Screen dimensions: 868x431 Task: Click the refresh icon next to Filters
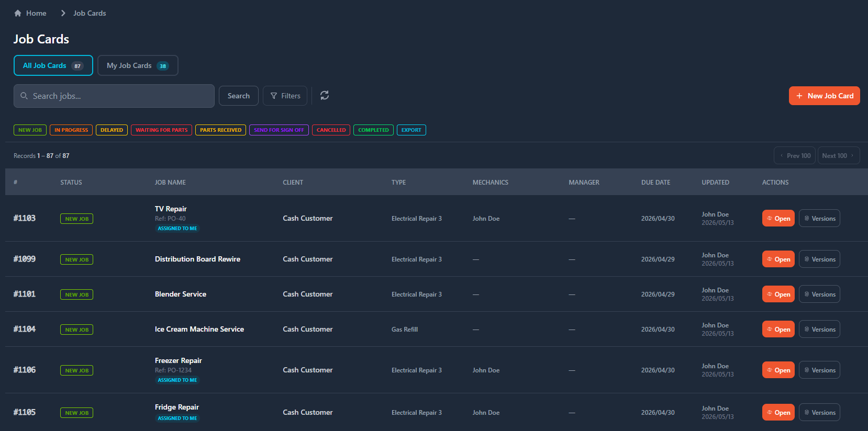point(325,95)
